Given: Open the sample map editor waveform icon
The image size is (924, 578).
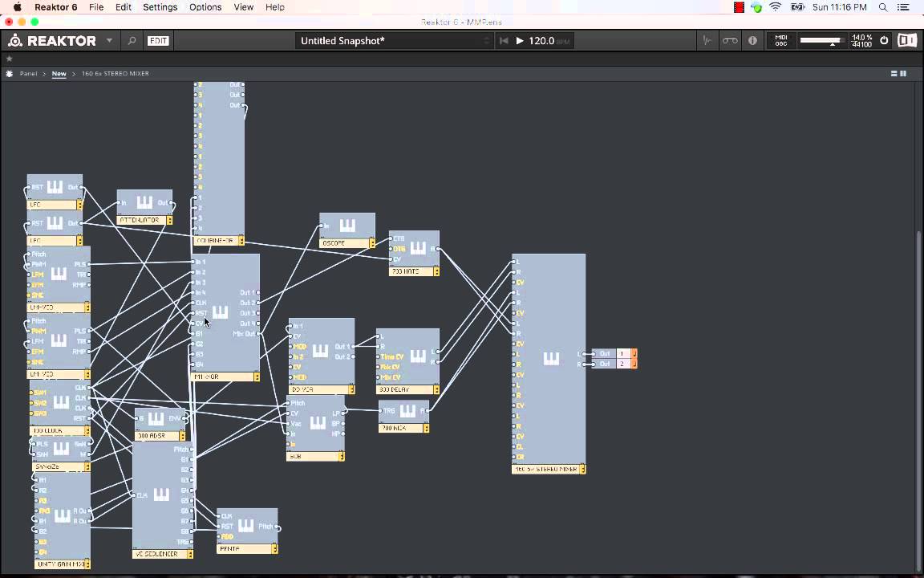Looking at the screenshot, I should pyautogui.click(x=707, y=41).
